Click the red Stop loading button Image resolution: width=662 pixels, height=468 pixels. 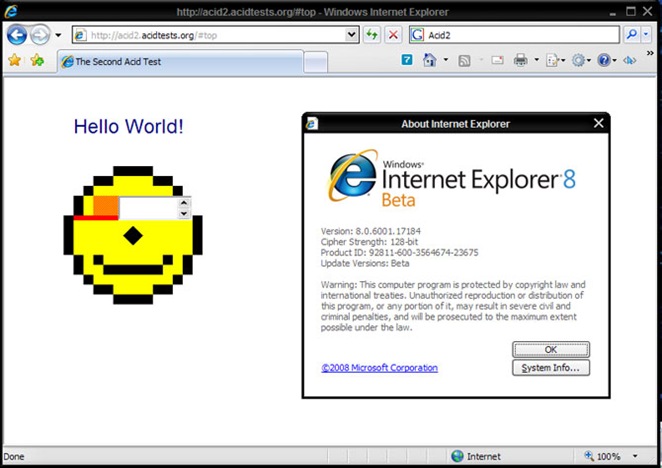(393, 35)
